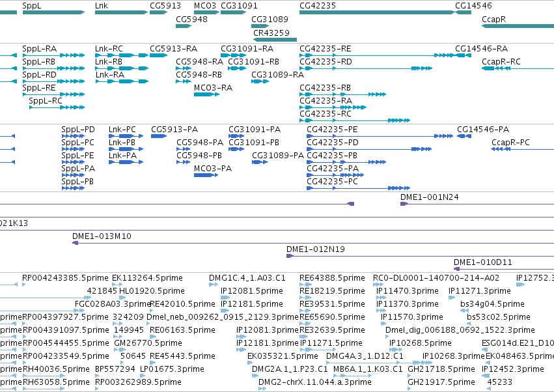The height and width of the screenshot is (392, 554).
Task: Click BAC clone DME1-001N24
Action: (477, 204)
